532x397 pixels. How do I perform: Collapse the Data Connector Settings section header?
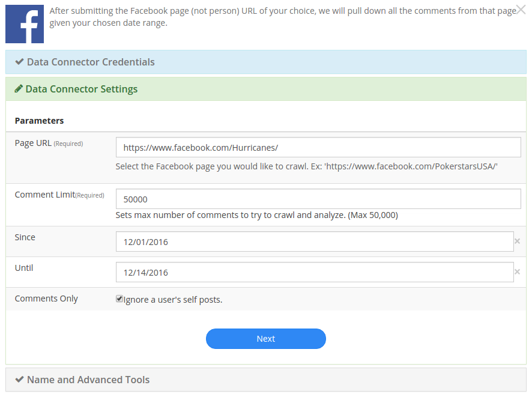coord(265,89)
